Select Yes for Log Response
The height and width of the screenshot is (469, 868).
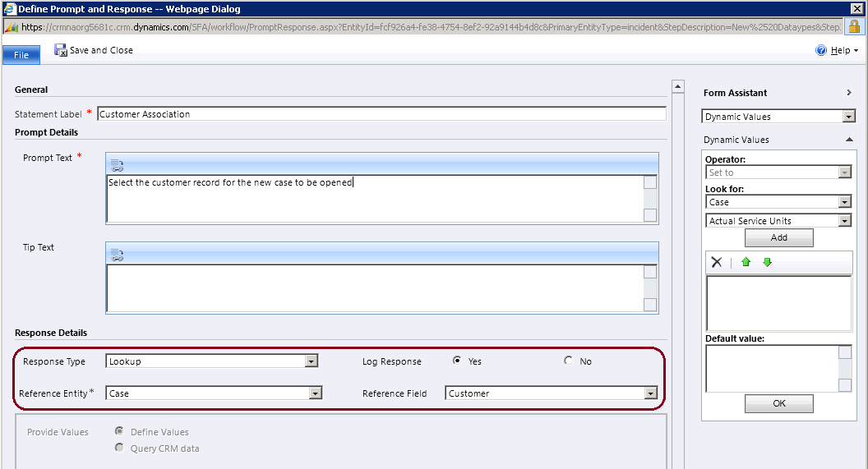tap(457, 361)
